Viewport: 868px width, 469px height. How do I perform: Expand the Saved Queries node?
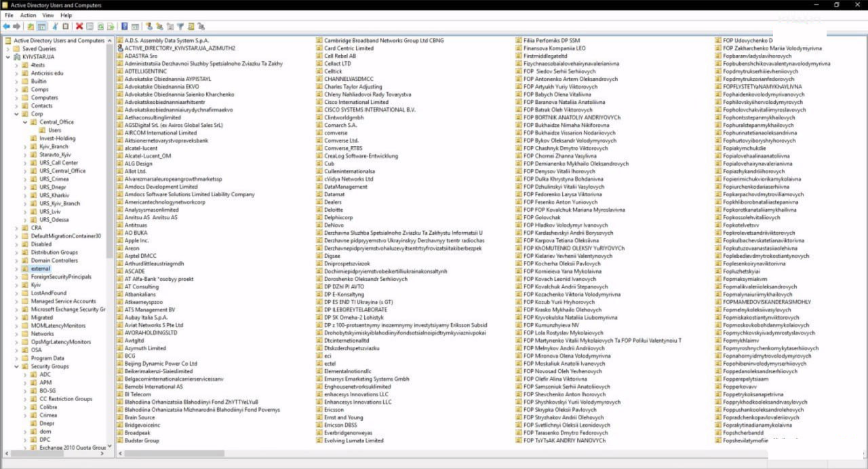[x=8, y=49]
